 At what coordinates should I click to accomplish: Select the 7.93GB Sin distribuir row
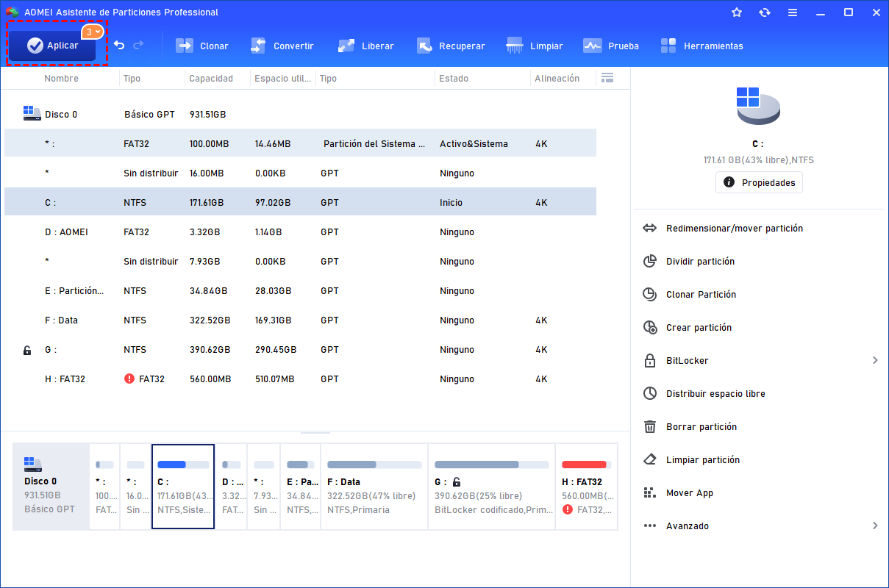[x=300, y=262]
